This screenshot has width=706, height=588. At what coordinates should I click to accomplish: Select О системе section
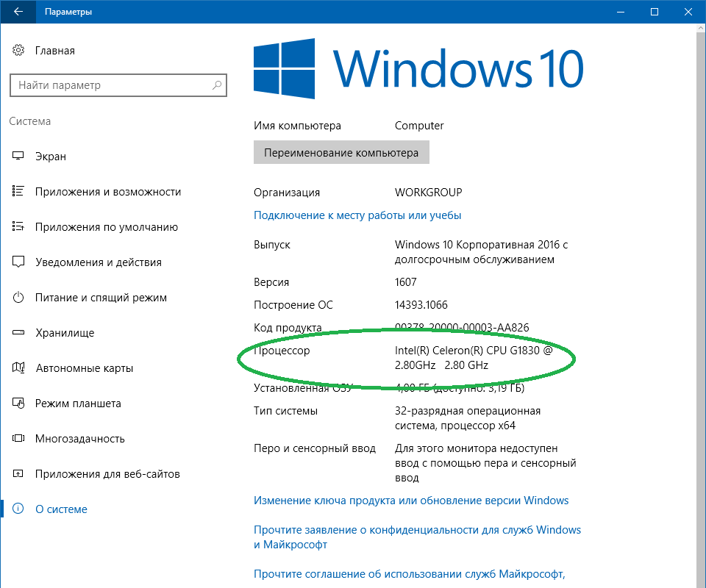(x=61, y=509)
